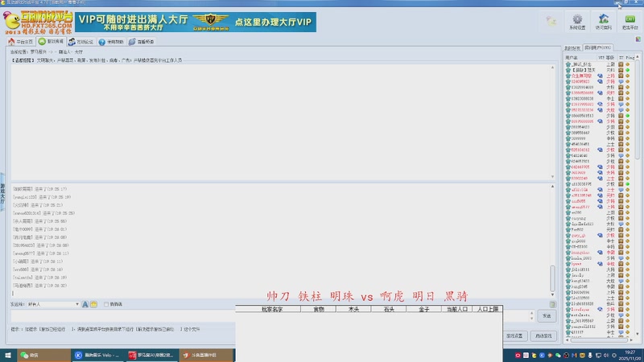Click the 金子 table header
This screenshot has height=362, width=644.
(424, 309)
